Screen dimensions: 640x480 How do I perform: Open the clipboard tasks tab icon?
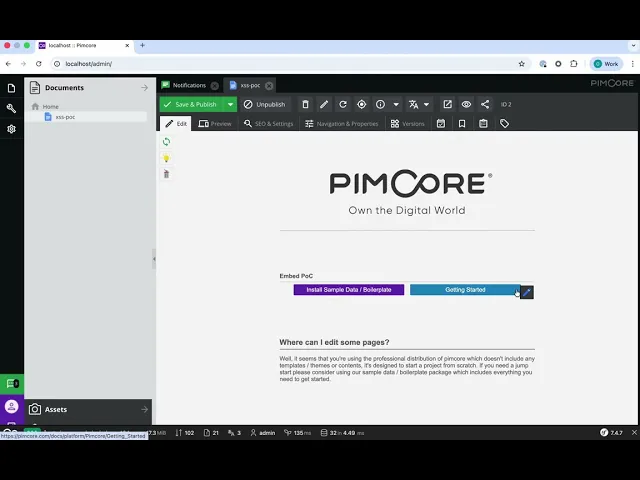coord(483,124)
